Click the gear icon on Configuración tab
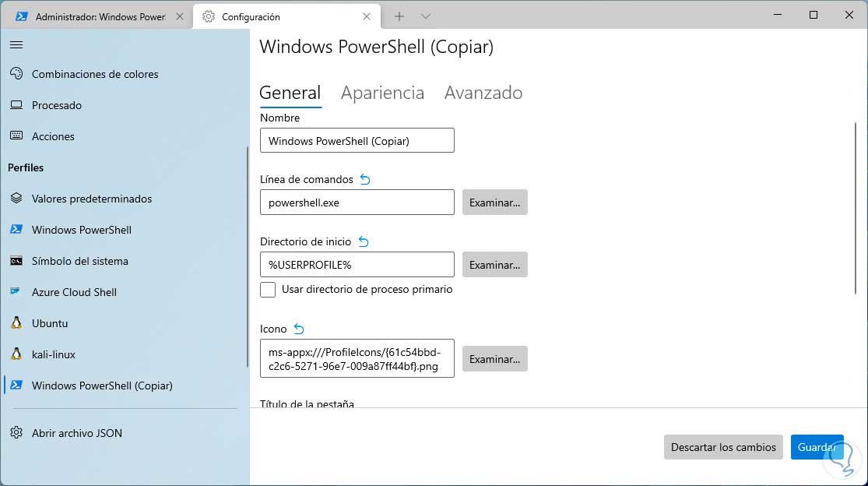Screen dimensions: 868x486 click(x=209, y=16)
